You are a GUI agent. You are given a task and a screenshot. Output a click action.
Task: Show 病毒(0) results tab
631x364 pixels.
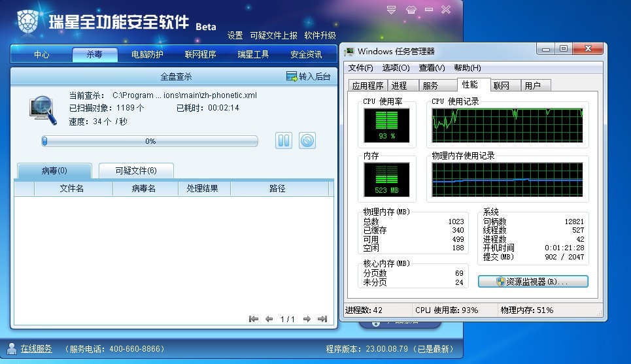[54, 171]
